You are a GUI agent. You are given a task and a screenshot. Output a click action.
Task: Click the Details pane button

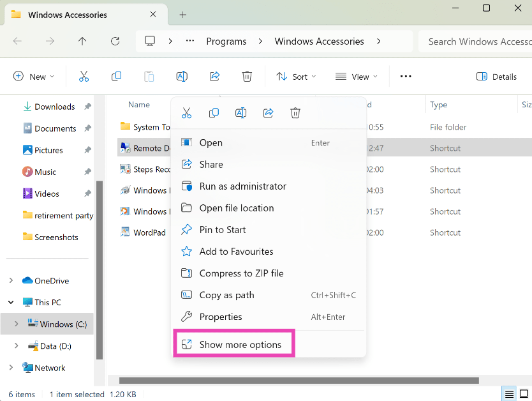(x=496, y=76)
